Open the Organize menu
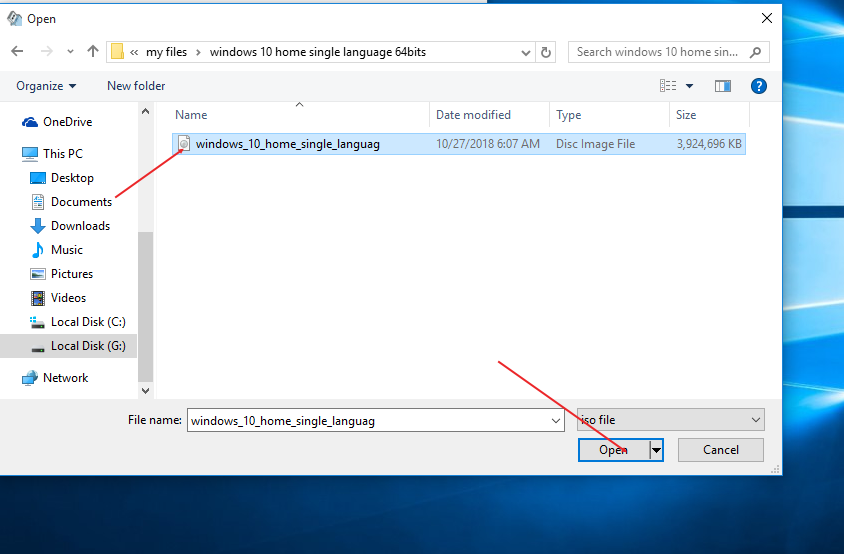This screenshot has width=844, height=554. point(46,86)
